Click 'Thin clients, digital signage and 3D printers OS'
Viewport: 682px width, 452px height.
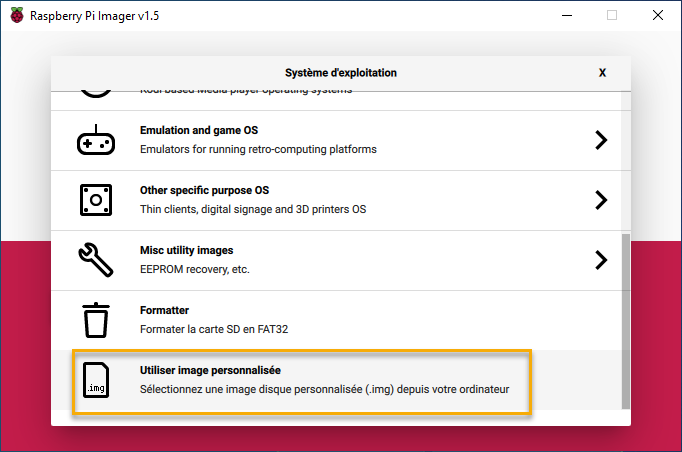click(x=253, y=209)
